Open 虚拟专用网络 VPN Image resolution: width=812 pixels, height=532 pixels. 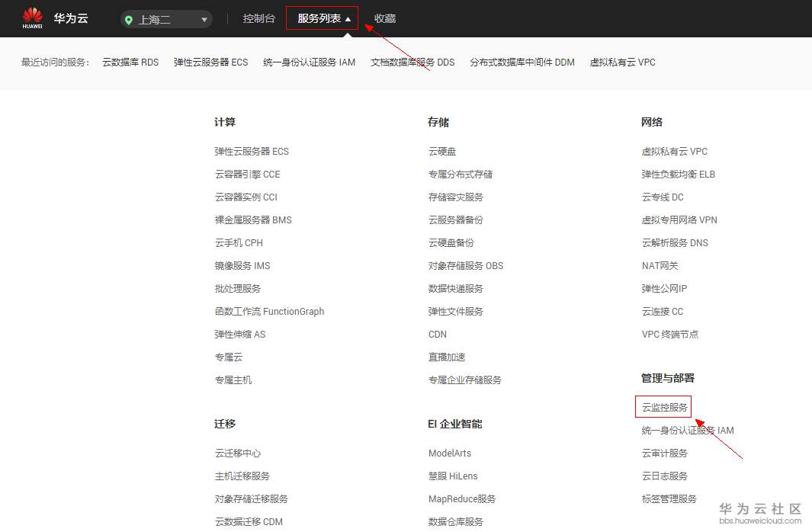[679, 220]
